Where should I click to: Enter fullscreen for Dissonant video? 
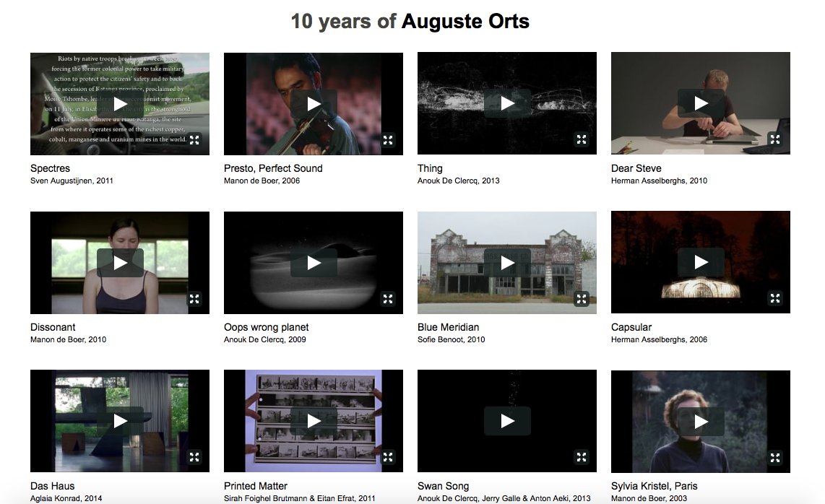[194, 299]
